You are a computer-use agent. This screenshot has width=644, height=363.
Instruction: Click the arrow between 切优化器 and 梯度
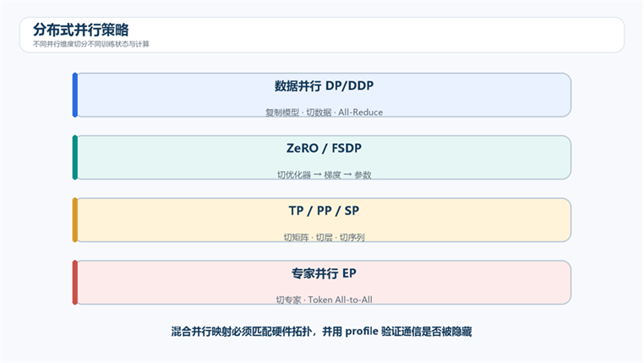coord(318,174)
